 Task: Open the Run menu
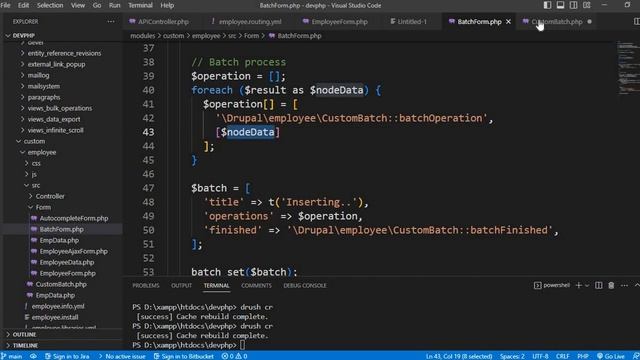click(114, 5)
